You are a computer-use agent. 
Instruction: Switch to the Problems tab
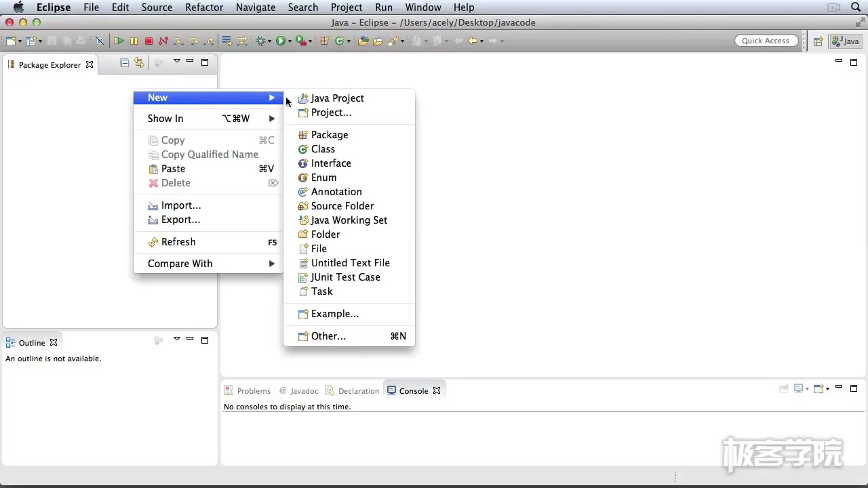pyautogui.click(x=248, y=390)
